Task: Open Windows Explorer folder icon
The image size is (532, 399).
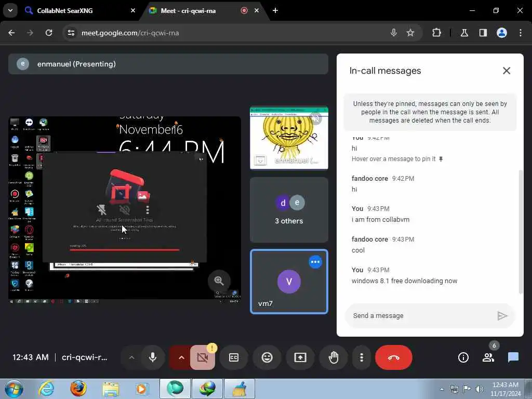Action: point(111,389)
